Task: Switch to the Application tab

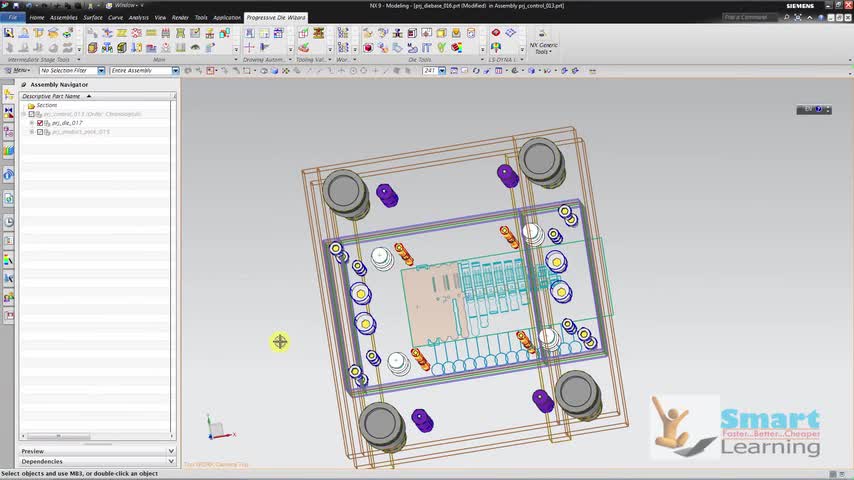Action: (x=227, y=17)
